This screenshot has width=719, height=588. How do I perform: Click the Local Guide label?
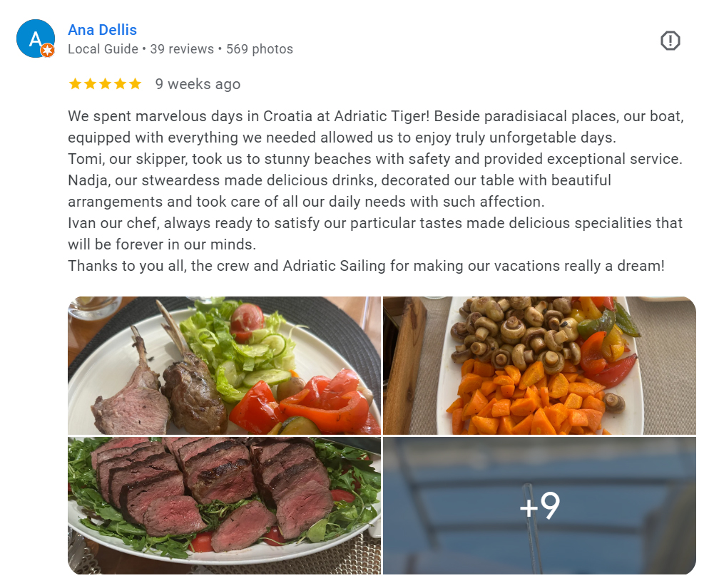pyautogui.click(x=103, y=49)
